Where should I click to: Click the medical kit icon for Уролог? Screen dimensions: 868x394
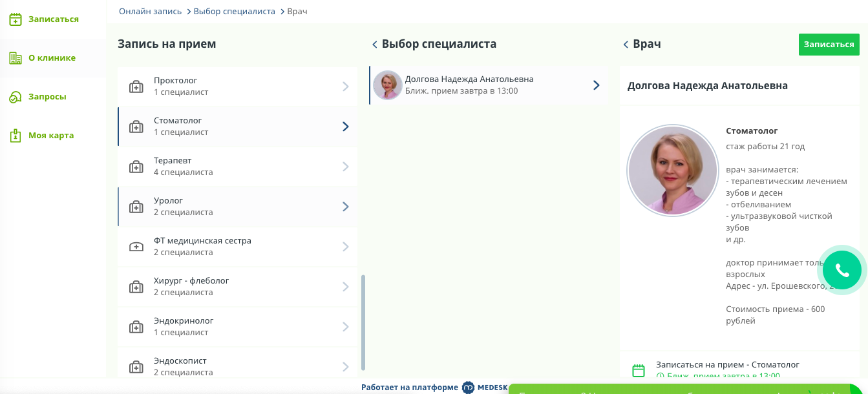(136, 207)
